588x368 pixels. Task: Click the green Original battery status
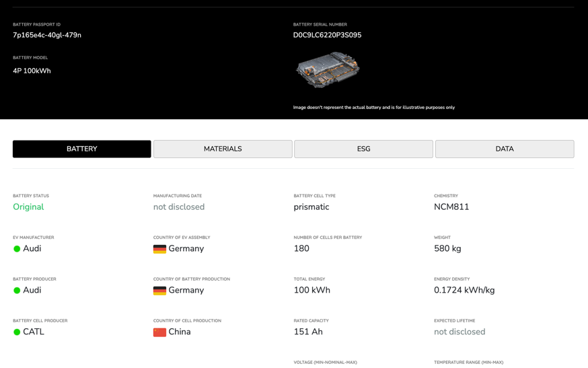click(x=28, y=207)
